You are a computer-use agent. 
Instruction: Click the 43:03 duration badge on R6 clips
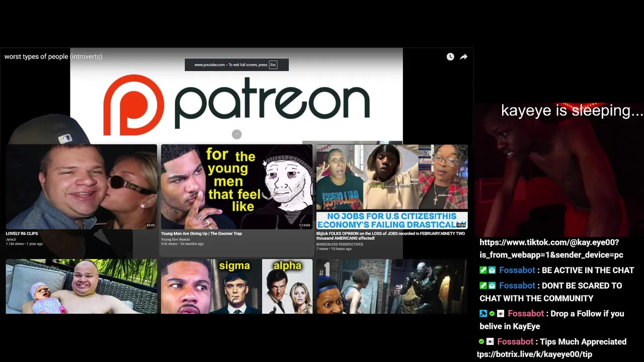(x=150, y=225)
